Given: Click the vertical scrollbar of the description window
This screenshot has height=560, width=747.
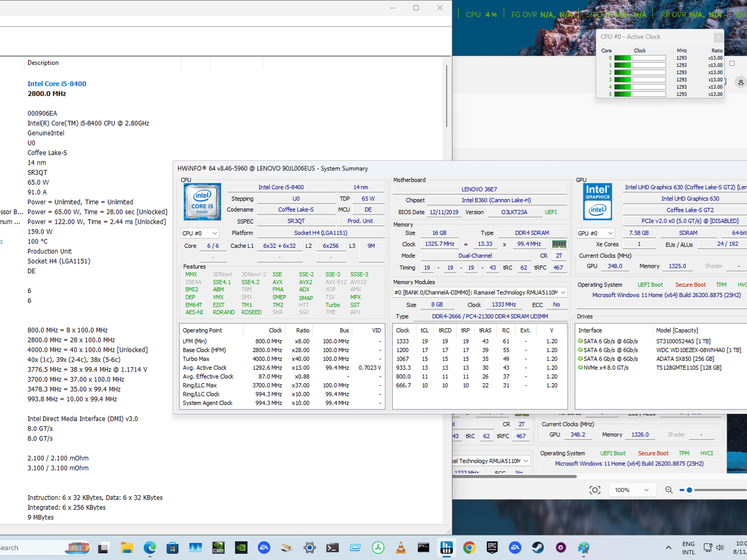Looking at the screenshot, I should click(446, 96).
